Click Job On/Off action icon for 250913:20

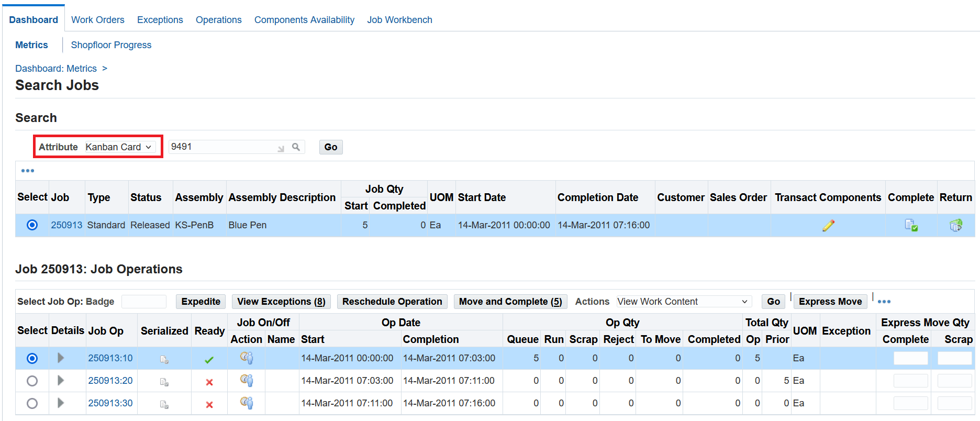[247, 381]
